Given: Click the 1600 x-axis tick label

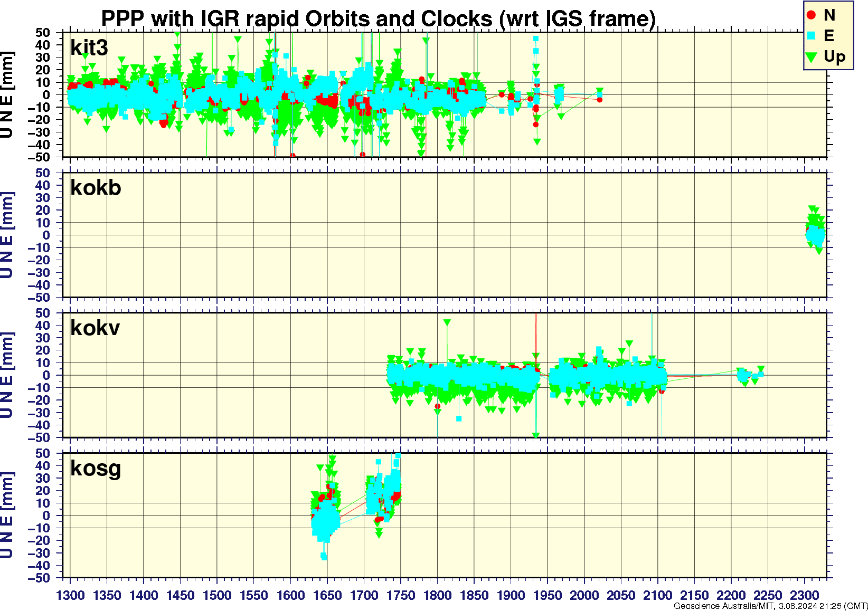Looking at the screenshot, I should tap(290, 595).
